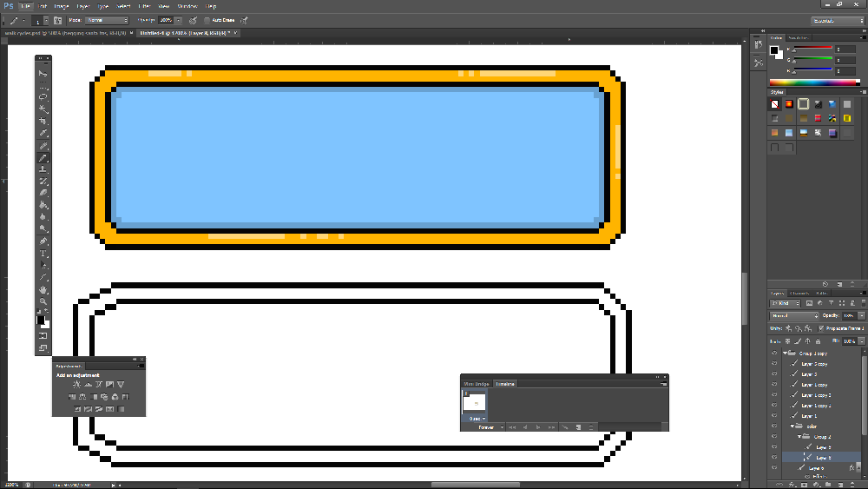Image resolution: width=868 pixels, height=489 pixels.
Task: Collapse the Group 1 copy folder
Action: coord(785,354)
